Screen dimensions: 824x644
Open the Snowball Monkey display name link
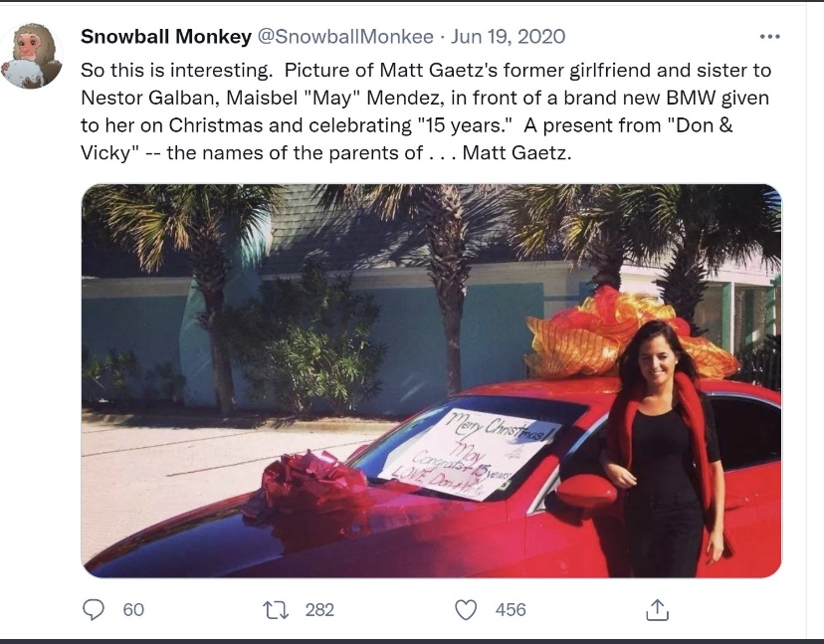(x=165, y=37)
